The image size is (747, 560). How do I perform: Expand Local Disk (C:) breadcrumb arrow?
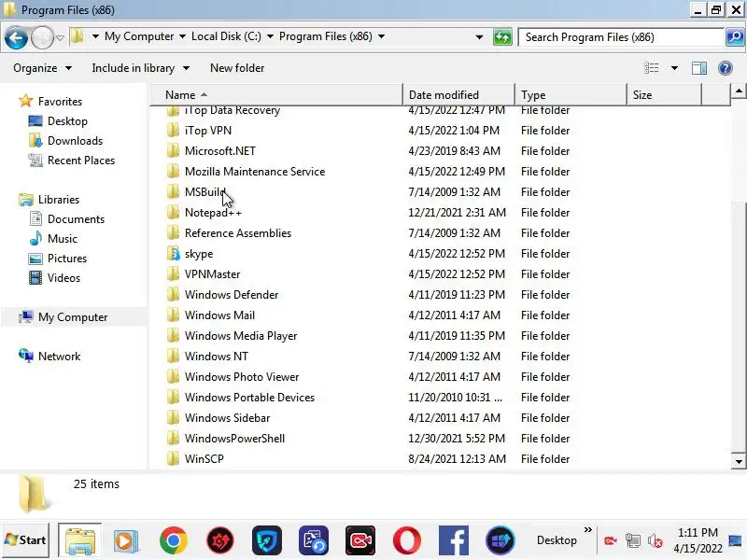270,36
